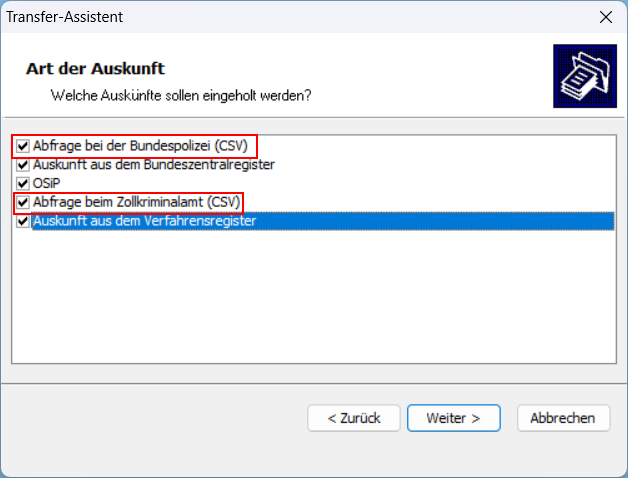
Task: Select the Auskunft aus dem Bundeszentralregister list entry text
Action: (x=153, y=164)
